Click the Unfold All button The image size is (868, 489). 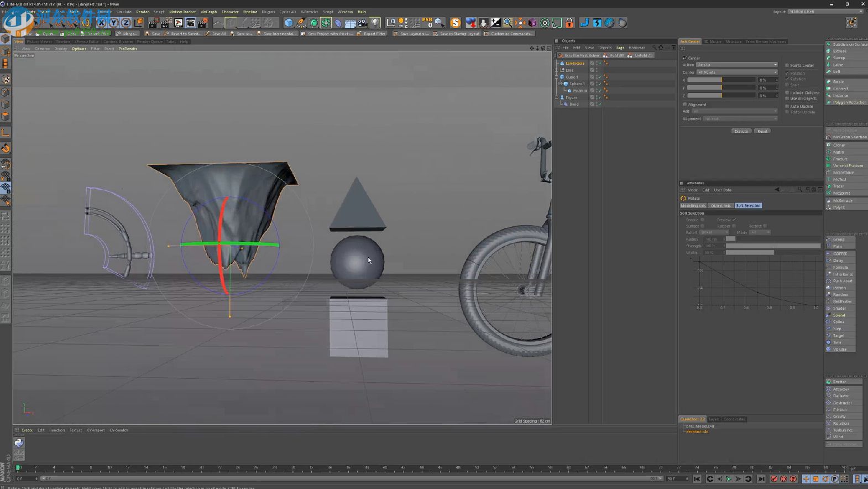(x=641, y=55)
